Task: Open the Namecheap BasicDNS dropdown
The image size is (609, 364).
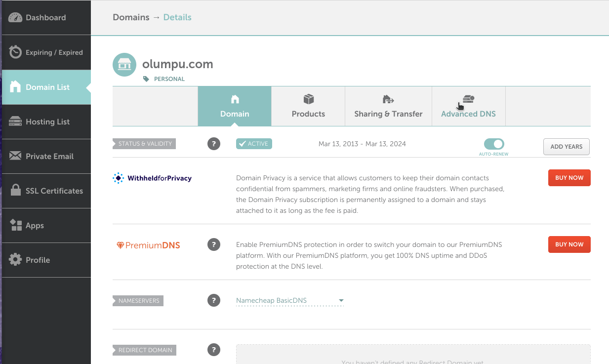Action: click(290, 300)
